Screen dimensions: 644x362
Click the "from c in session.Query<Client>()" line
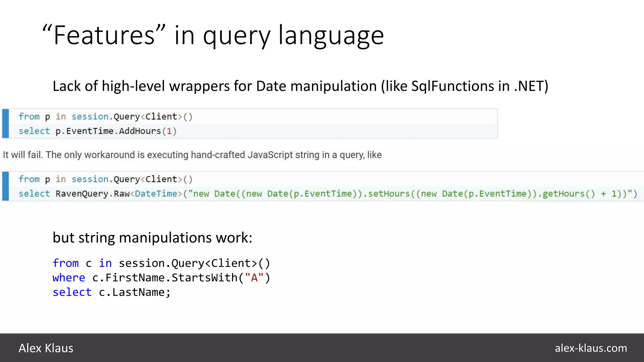[x=161, y=263]
